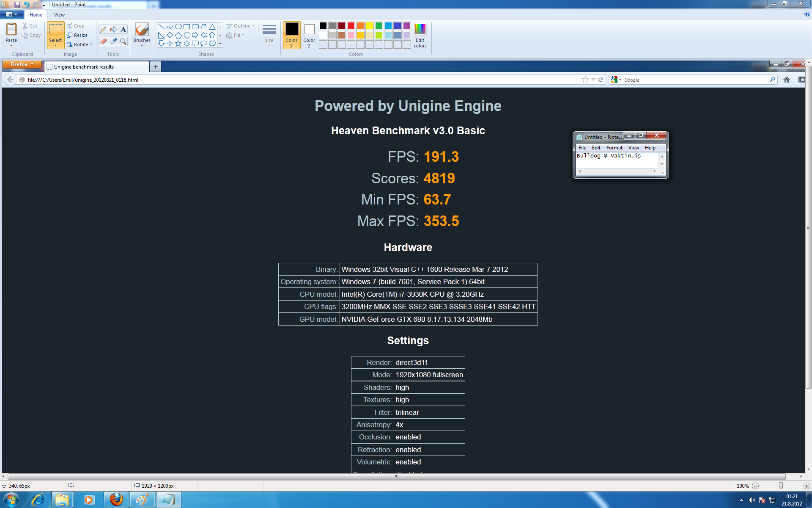812x508 pixels.
Task: Switch to the View ribbon tab
Action: pyautogui.click(x=59, y=15)
